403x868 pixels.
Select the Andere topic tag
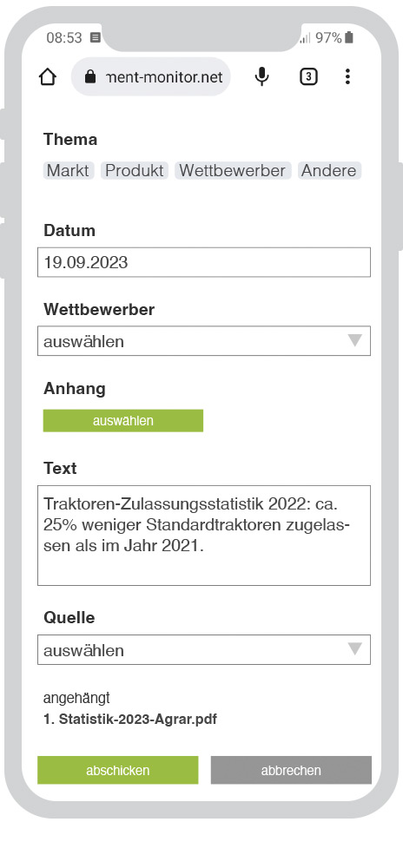[329, 170]
